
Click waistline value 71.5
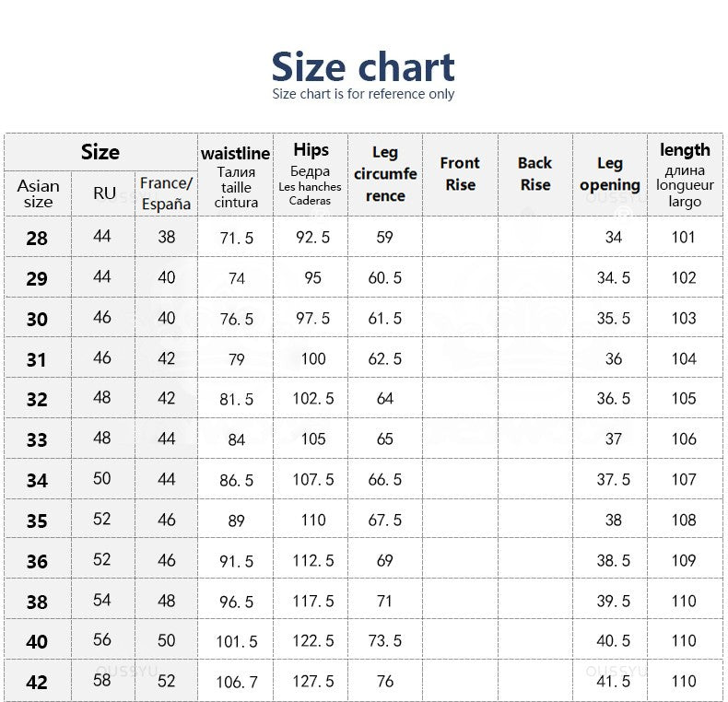coord(236,239)
